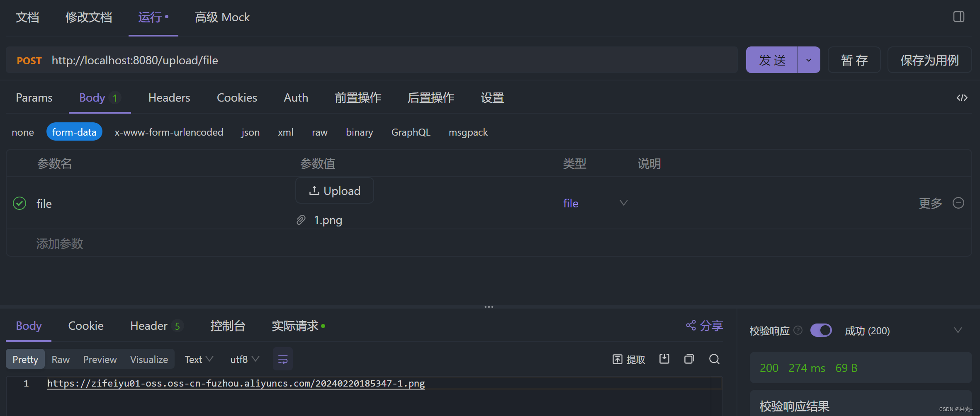Open the Text format dropdown
This screenshot has height=416, width=980.
199,359
